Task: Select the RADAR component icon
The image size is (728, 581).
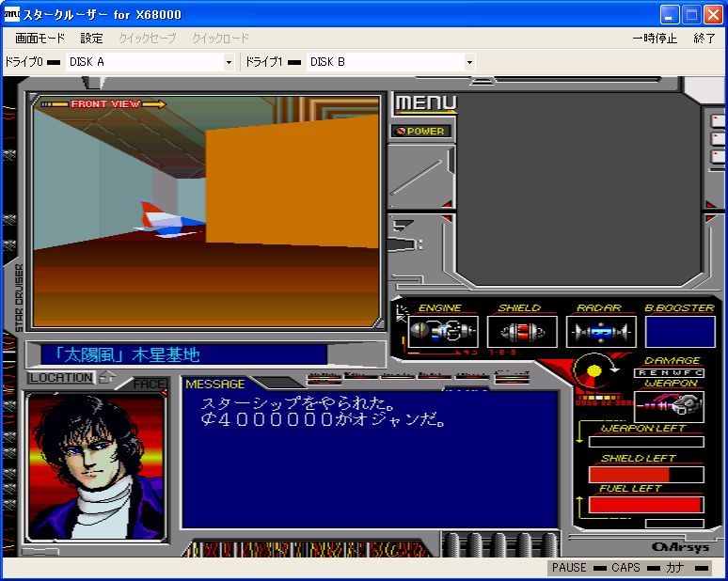Action: pos(601,331)
